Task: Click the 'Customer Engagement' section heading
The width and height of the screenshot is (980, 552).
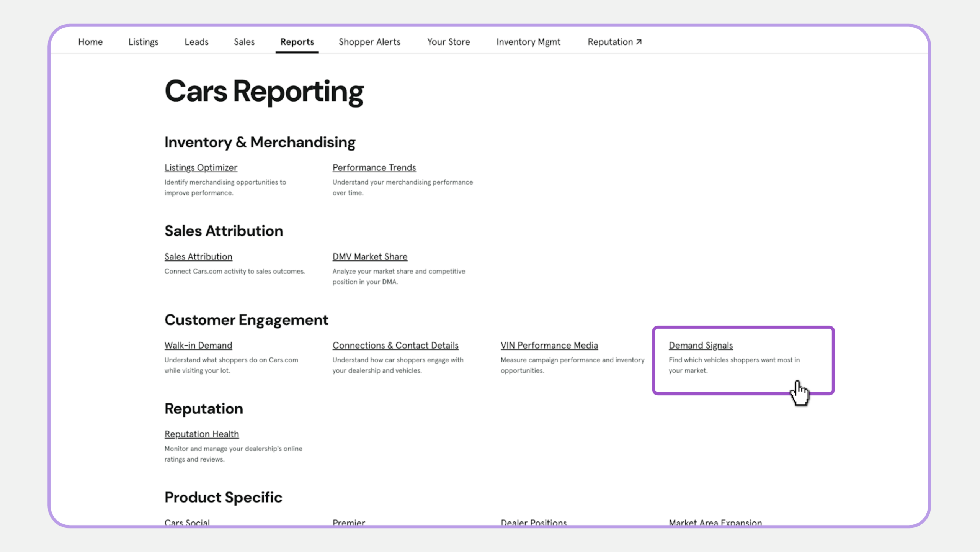Action: [x=246, y=320]
